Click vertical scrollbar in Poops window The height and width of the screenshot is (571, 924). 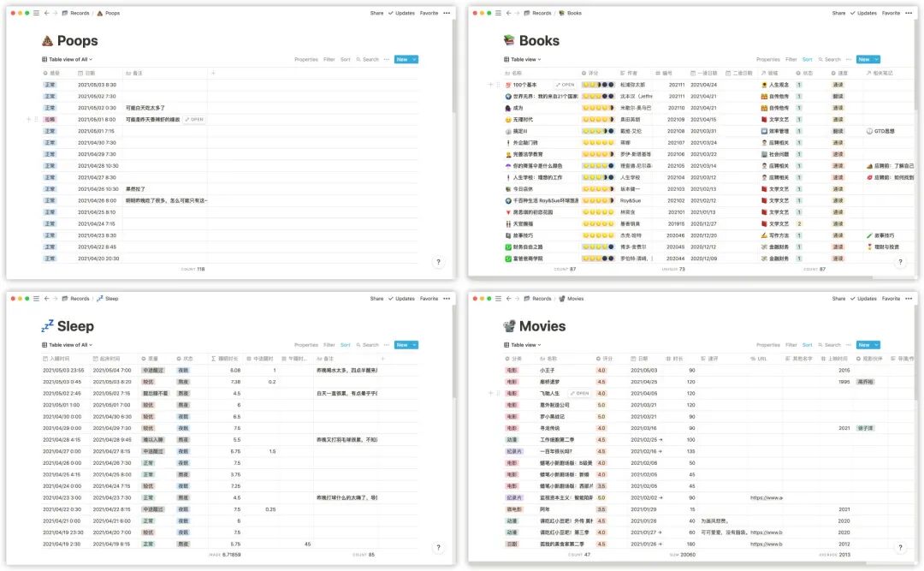click(453, 65)
